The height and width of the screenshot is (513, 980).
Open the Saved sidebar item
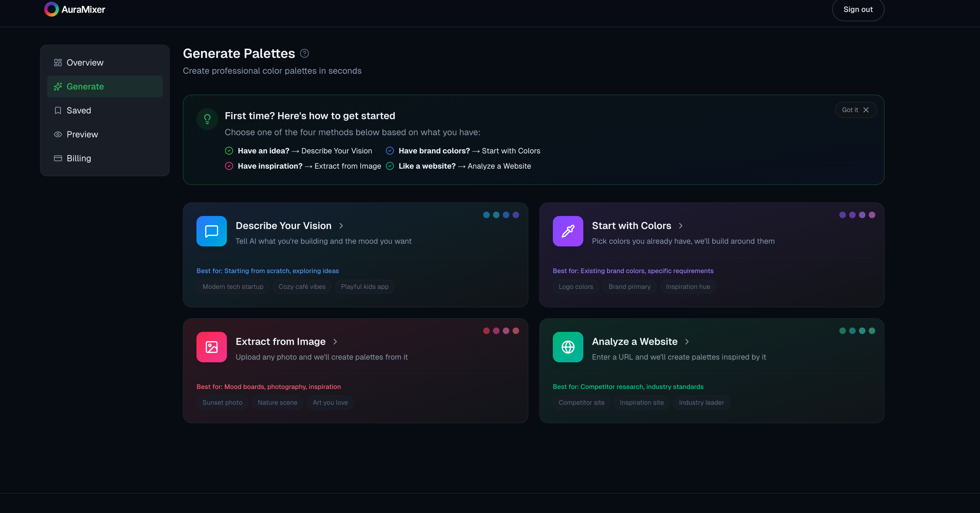(79, 110)
